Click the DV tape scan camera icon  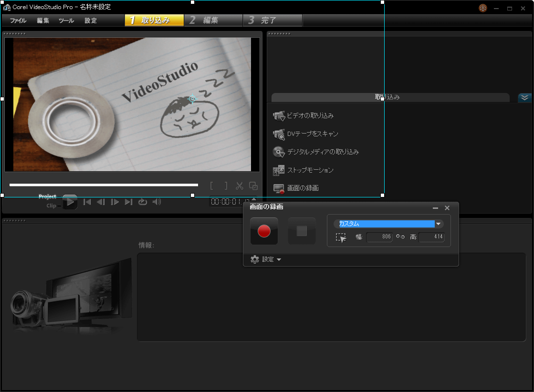tap(279, 134)
